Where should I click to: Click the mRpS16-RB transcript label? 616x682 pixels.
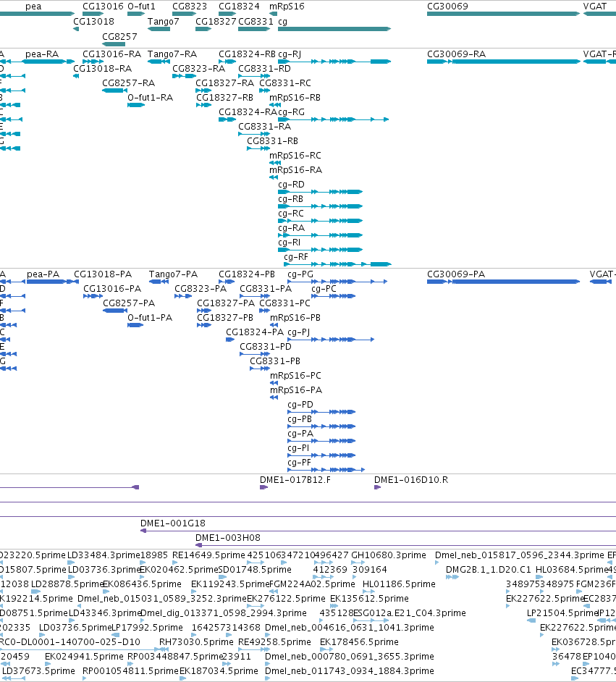[295, 98]
